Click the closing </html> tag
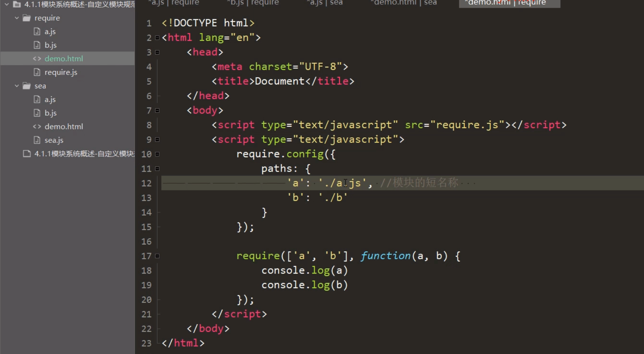 183,343
